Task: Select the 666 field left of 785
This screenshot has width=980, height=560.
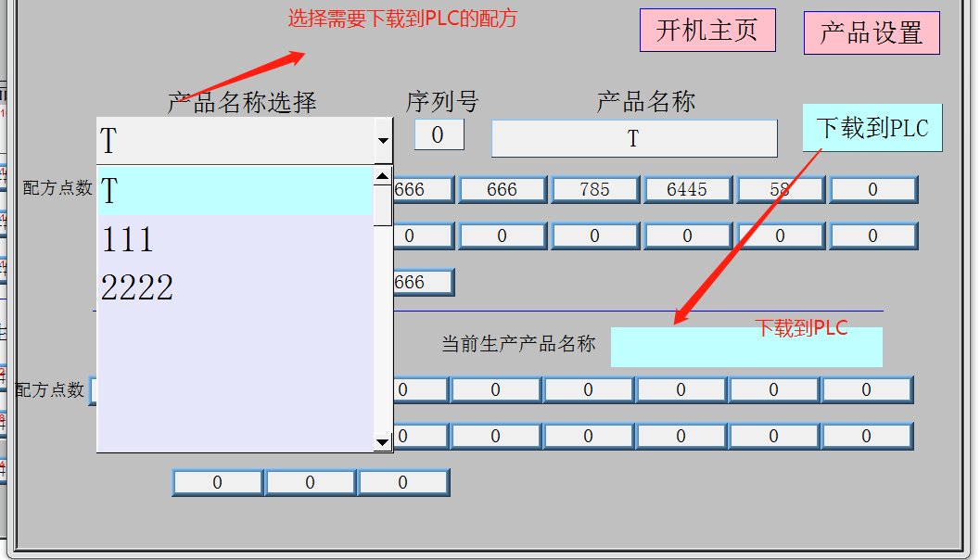Action: pyautogui.click(x=502, y=189)
